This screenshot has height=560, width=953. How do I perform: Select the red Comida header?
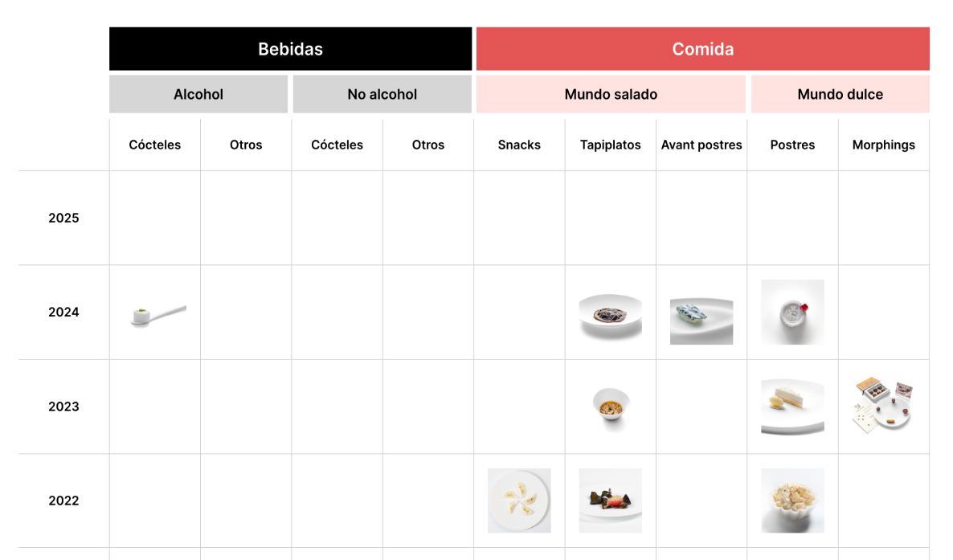tap(702, 49)
